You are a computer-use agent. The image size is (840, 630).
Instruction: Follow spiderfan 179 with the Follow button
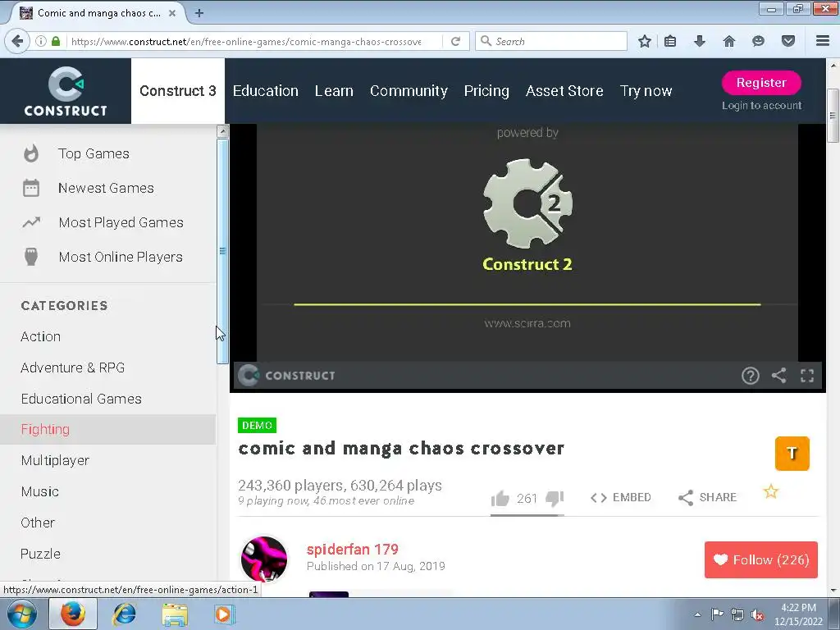(x=760, y=559)
